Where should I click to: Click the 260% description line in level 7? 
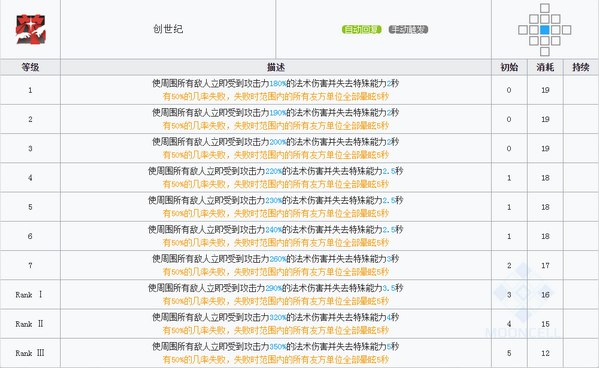point(275,259)
